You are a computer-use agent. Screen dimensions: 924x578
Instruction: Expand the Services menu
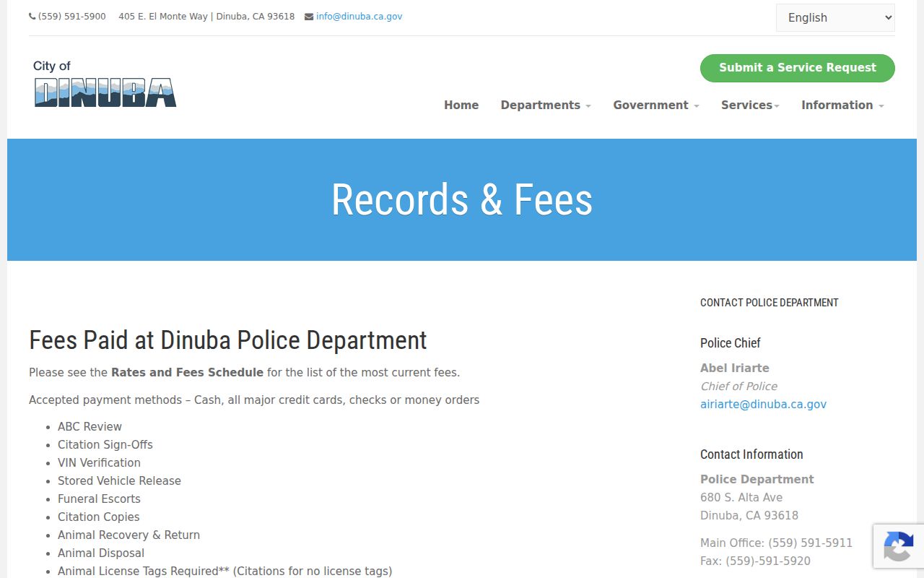click(x=750, y=105)
